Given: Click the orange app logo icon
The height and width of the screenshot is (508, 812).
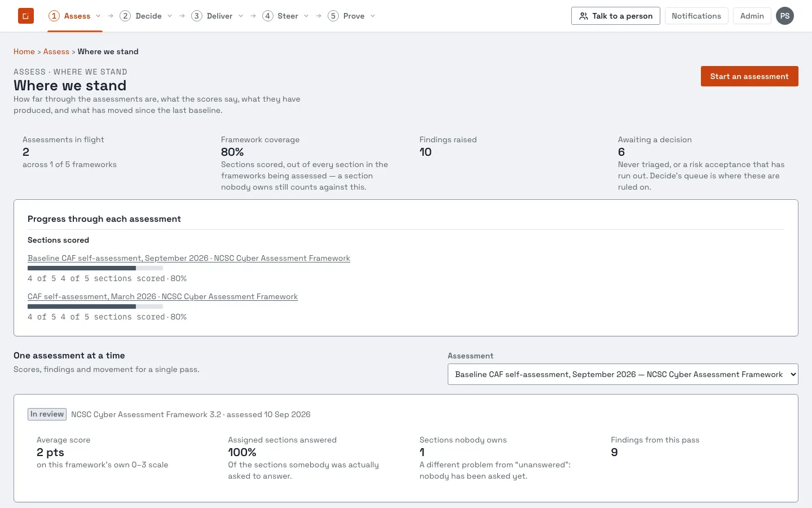Looking at the screenshot, I should [x=26, y=16].
